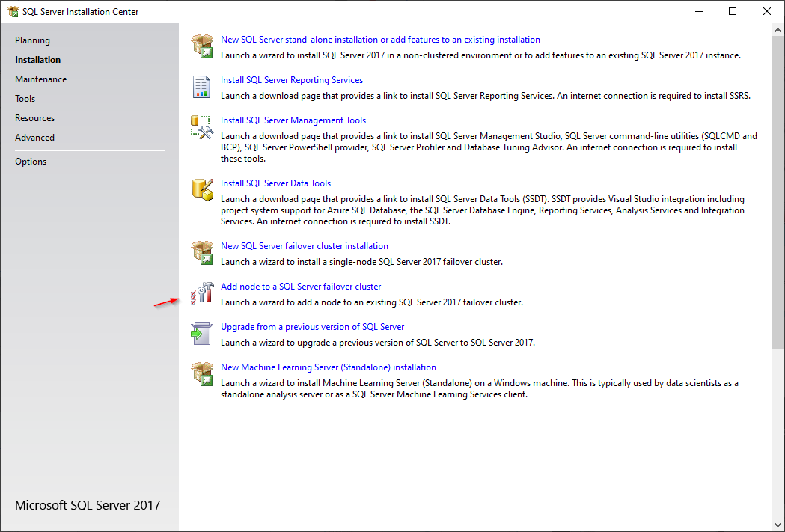The width and height of the screenshot is (785, 532).
Task: Minimize the SQL Server Installation Center window
Action: click(x=698, y=11)
